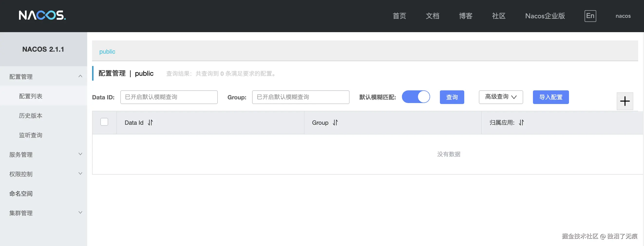
Task: Open Nacos企业版 link
Action: pyautogui.click(x=545, y=16)
